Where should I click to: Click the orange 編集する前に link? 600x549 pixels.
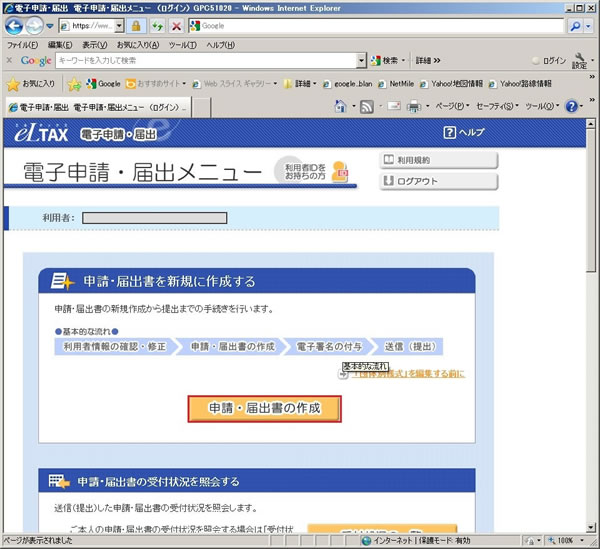point(408,374)
